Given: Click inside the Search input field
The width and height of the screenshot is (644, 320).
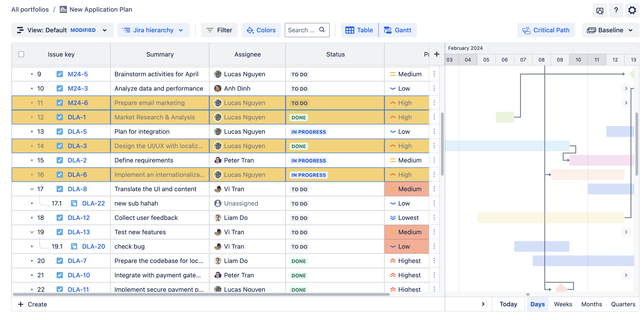Looking at the screenshot, I should point(301,30).
